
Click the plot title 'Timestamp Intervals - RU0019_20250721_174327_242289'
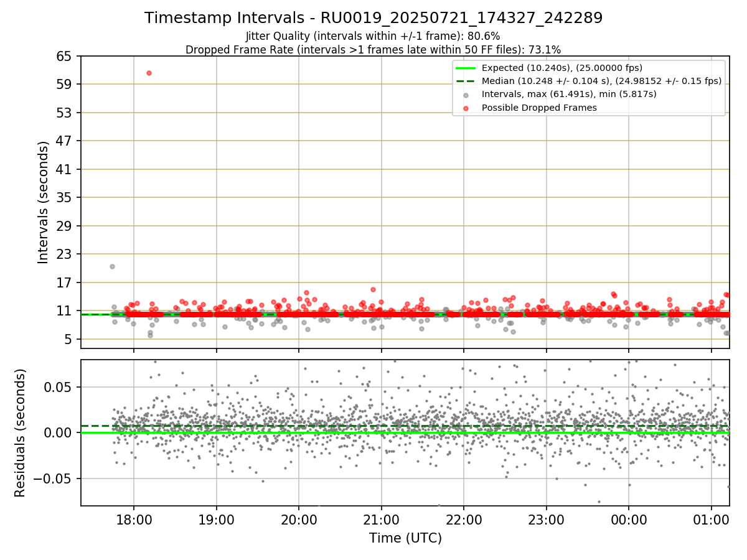coord(374,18)
